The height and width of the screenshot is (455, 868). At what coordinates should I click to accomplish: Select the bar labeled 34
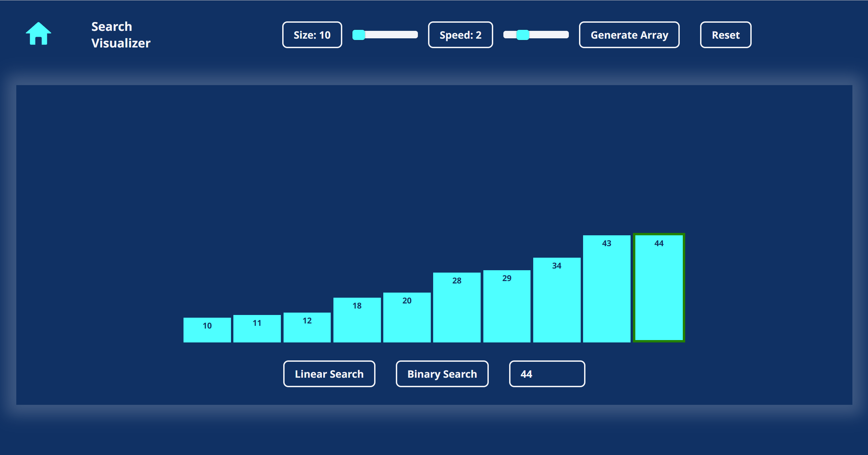click(x=557, y=300)
